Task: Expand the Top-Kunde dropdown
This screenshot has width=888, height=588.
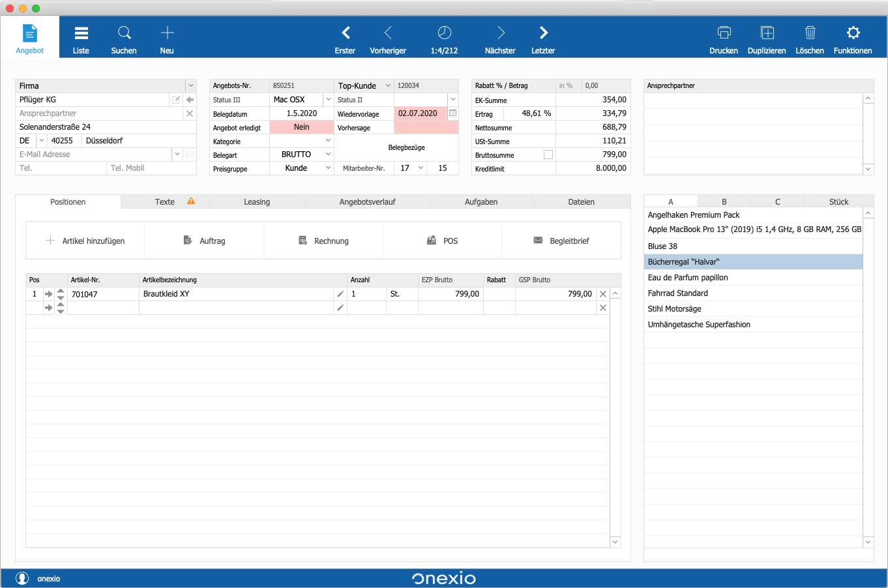Action: coord(388,85)
